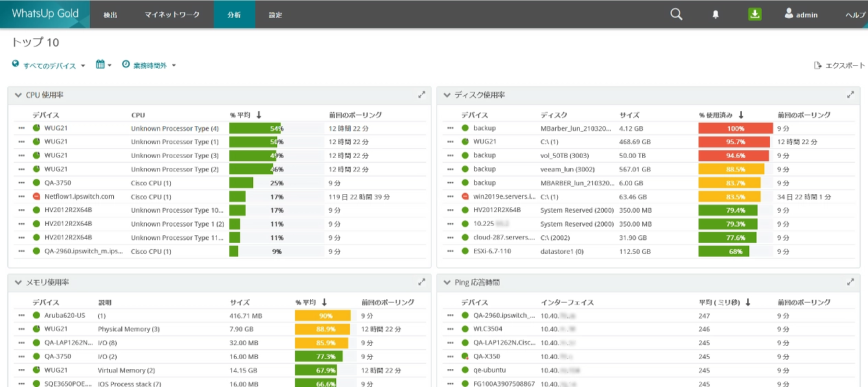This screenshot has height=387, width=868.
Task: Click the green download icon
Action: tap(755, 14)
